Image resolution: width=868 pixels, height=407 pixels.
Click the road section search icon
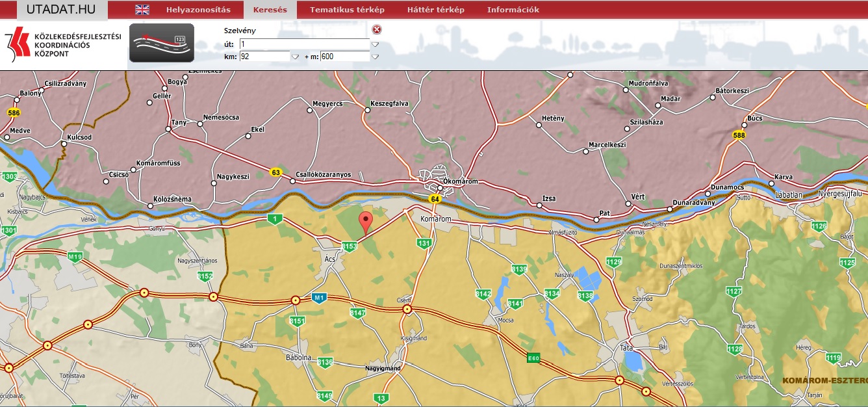pyautogui.click(x=162, y=43)
